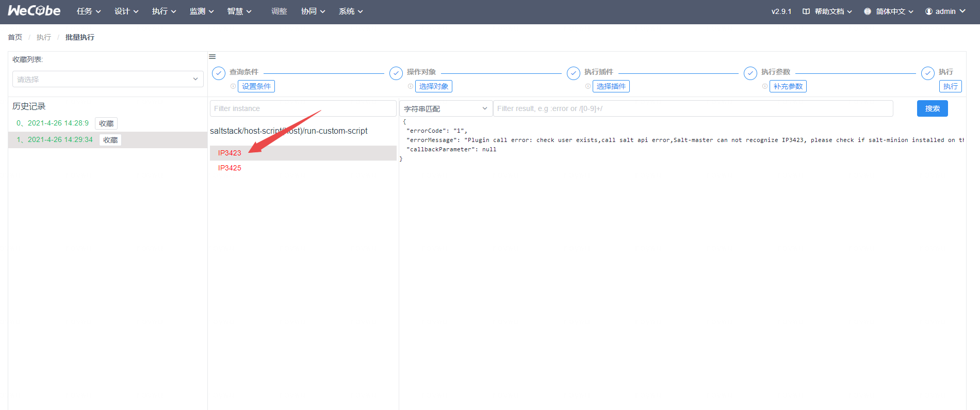980x410 pixels.
Task: Select instance IP3425 in the list
Action: tap(230, 168)
